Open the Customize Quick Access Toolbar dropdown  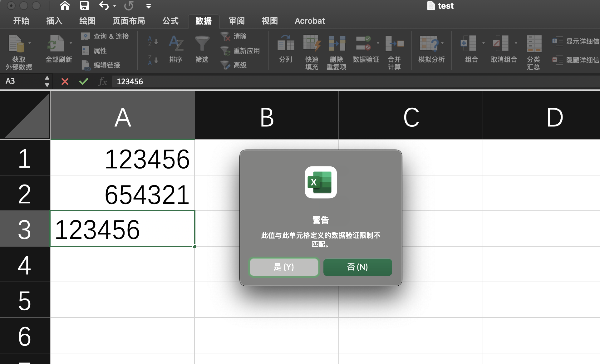pos(149,6)
